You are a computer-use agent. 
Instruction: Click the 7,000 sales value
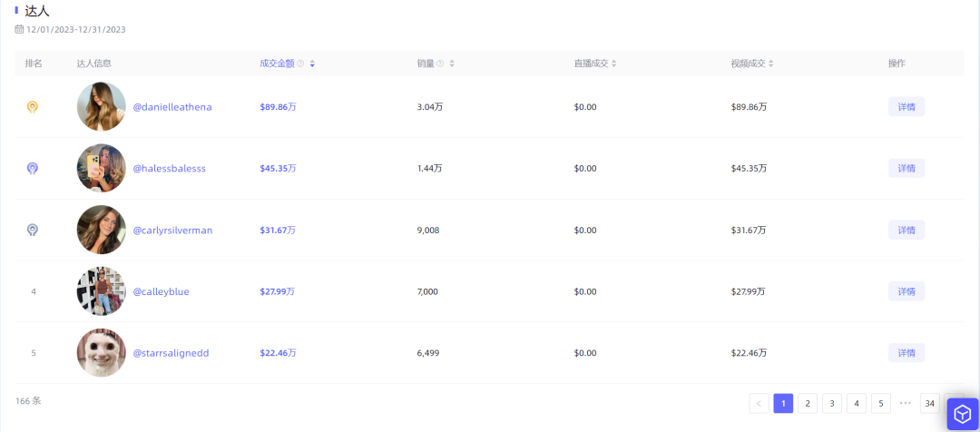[427, 291]
